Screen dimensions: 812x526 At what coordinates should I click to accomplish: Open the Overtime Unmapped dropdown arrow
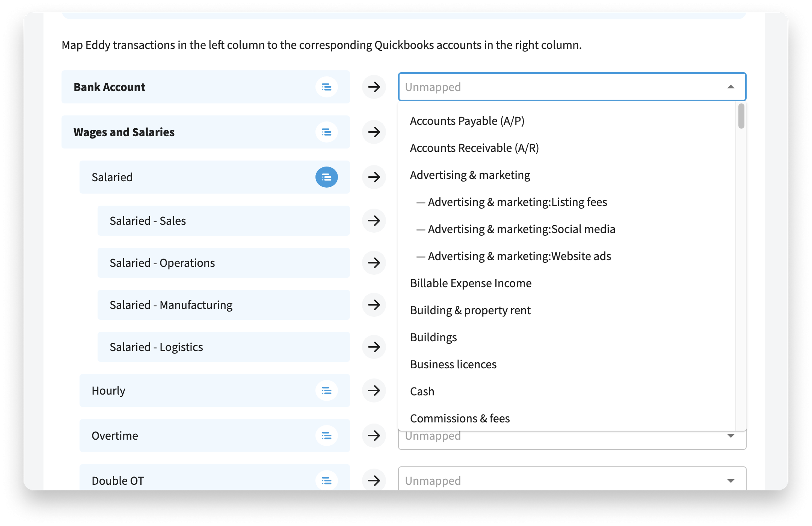click(x=730, y=436)
